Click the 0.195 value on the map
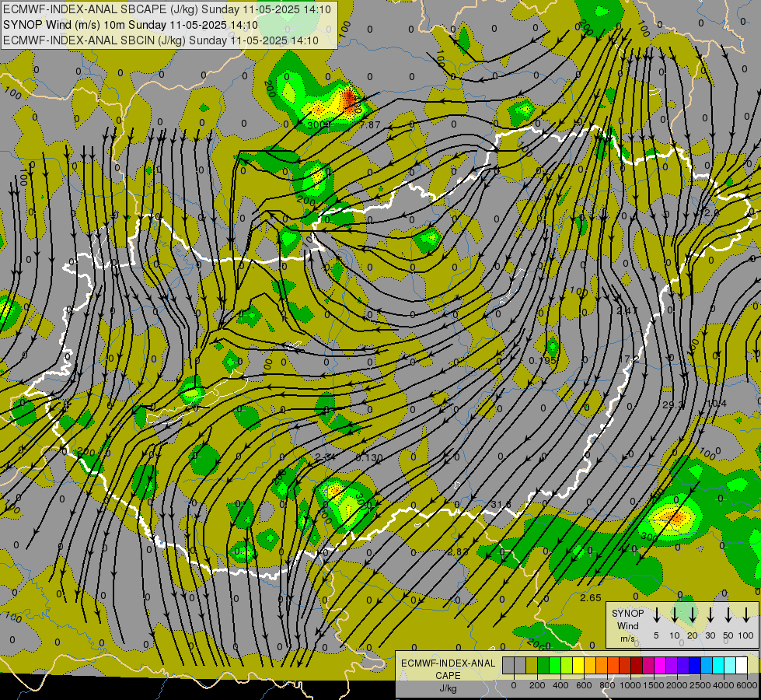 (x=543, y=360)
